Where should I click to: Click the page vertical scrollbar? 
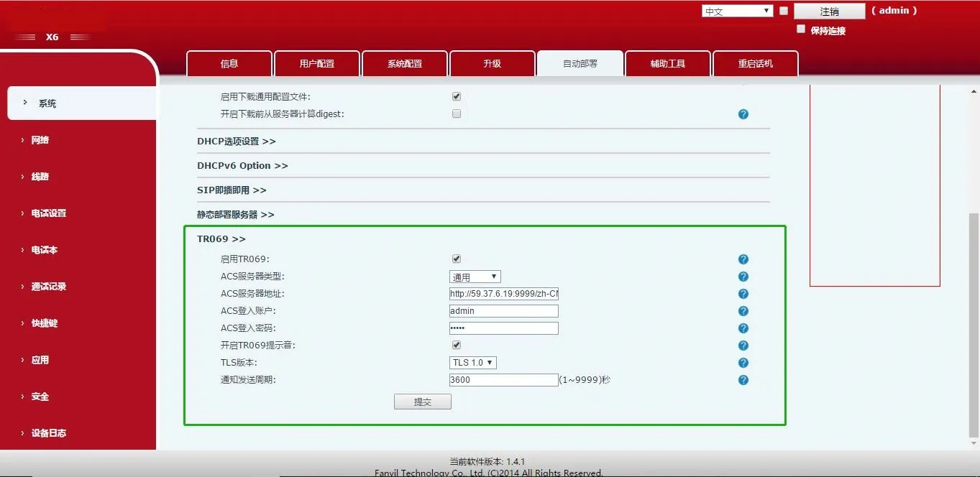tap(974, 323)
